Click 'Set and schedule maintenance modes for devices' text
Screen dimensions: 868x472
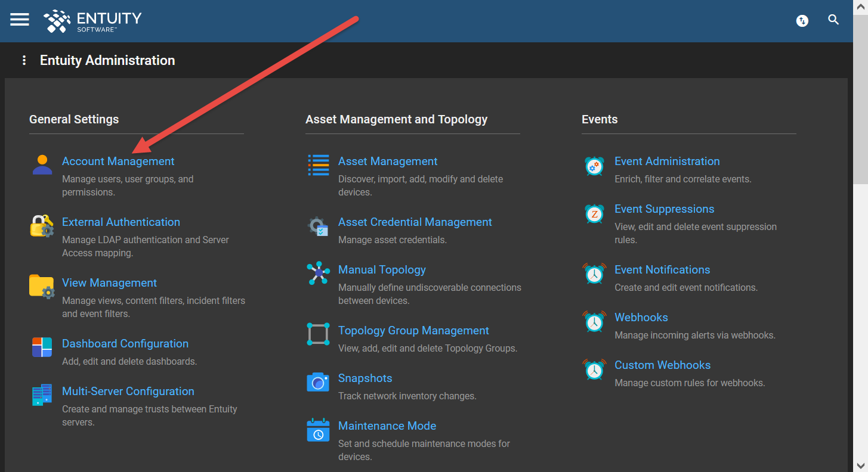(x=424, y=450)
